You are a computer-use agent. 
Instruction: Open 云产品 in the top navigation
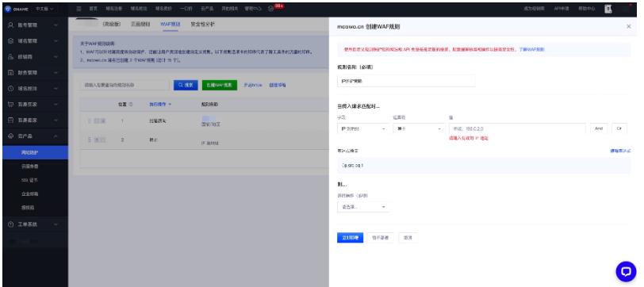pos(206,9)
